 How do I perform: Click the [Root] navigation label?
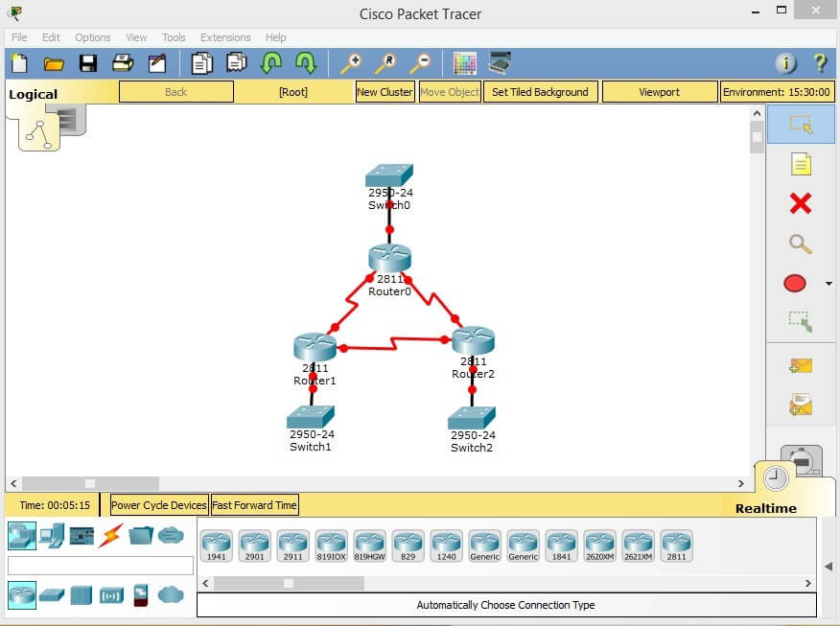point(293,92)
